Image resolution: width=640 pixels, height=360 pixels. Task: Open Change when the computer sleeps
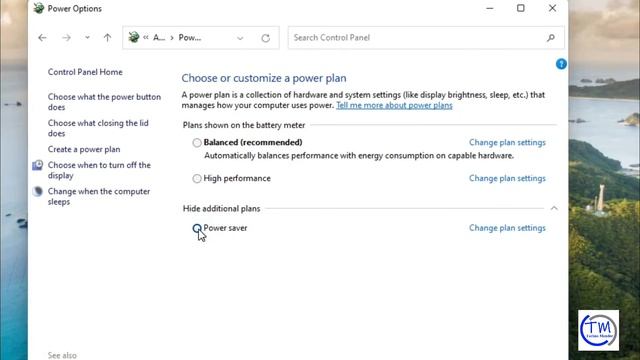pos(99,196)
